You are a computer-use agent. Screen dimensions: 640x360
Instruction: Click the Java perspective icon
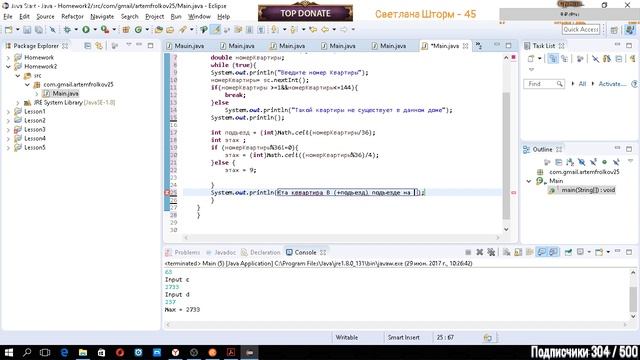point(629,29)
